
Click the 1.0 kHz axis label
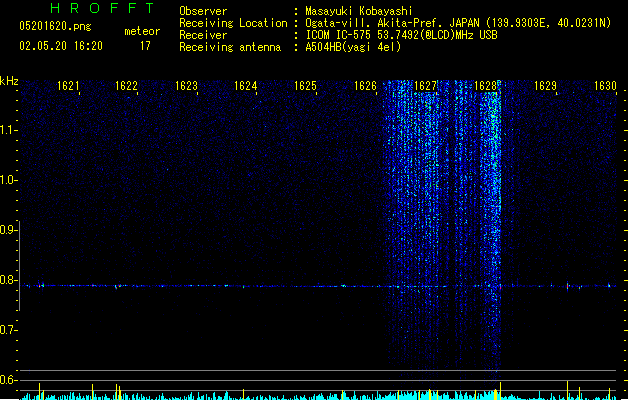tap(8, 180)
